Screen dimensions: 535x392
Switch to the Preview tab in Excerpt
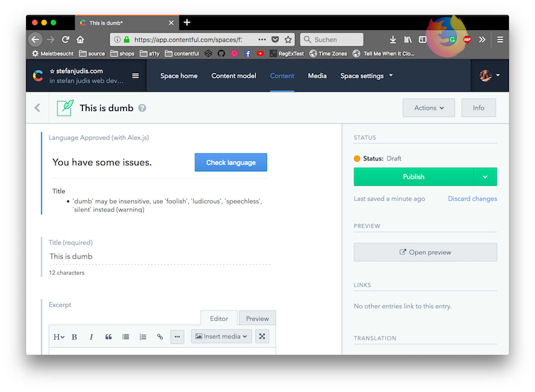257,318
